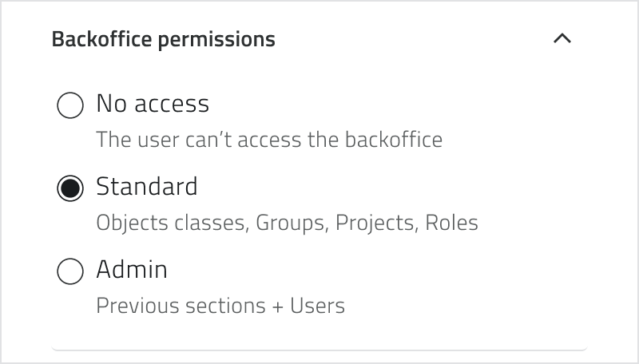Click the empty circle icon beside No access

(70, 105)
